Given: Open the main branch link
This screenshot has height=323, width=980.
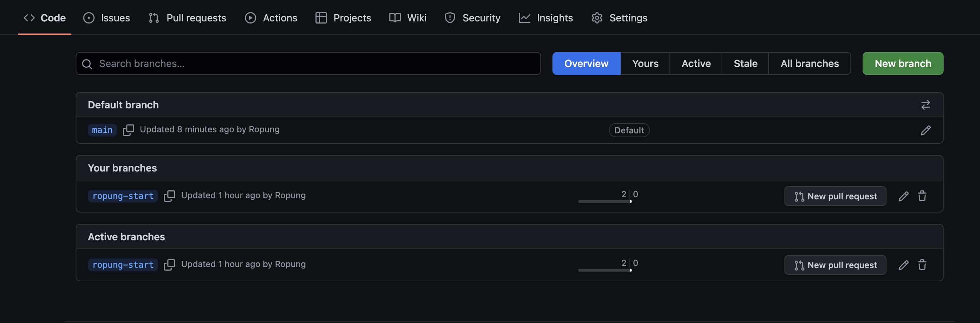Looking at the screenshot, I should point(102,130).
